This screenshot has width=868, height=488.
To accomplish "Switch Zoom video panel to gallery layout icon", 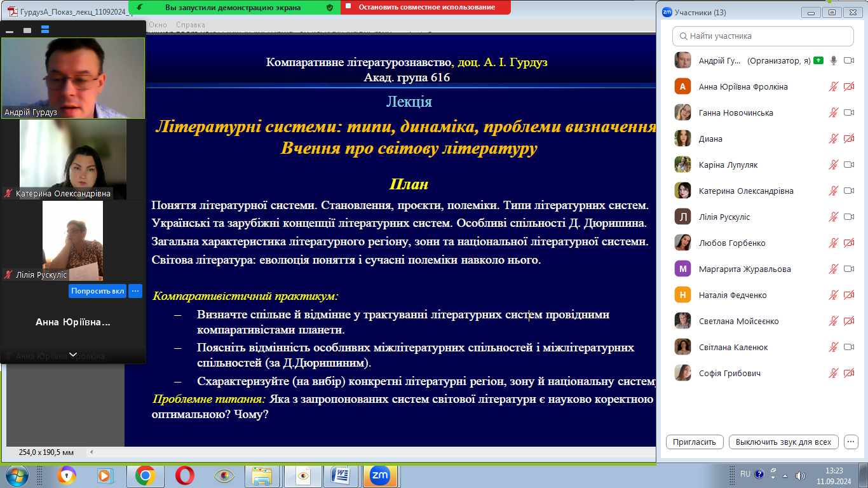I will tap(45, 30).
